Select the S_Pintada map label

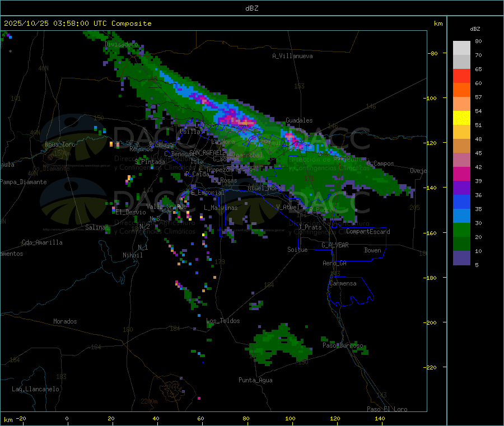pos(150,162)
